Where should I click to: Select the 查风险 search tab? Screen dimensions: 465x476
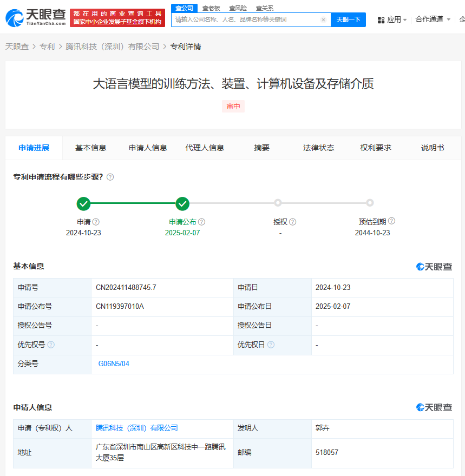click(x=238, y=8)
